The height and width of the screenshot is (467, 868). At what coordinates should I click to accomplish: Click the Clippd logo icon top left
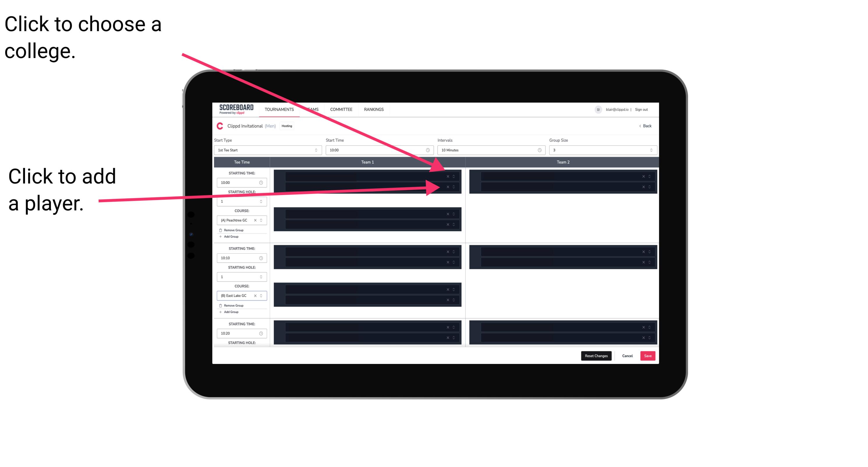[x=218, y=127]
